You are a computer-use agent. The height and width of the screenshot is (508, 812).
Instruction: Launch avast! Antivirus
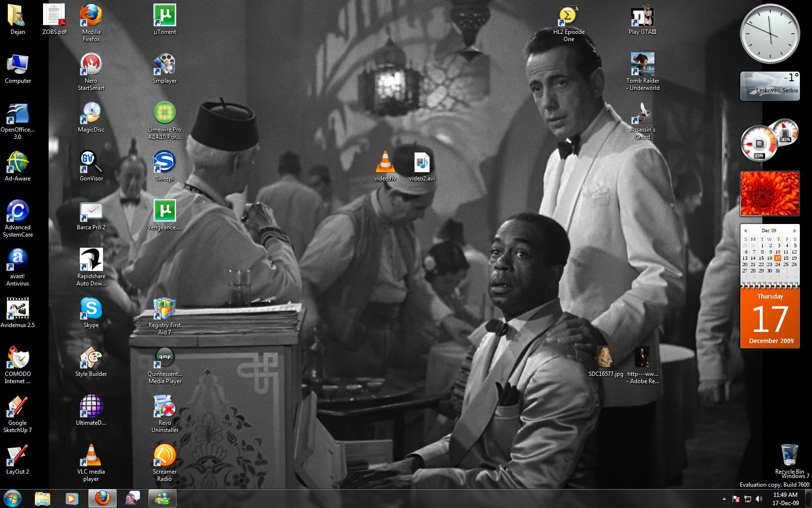(x=17, y=267)
